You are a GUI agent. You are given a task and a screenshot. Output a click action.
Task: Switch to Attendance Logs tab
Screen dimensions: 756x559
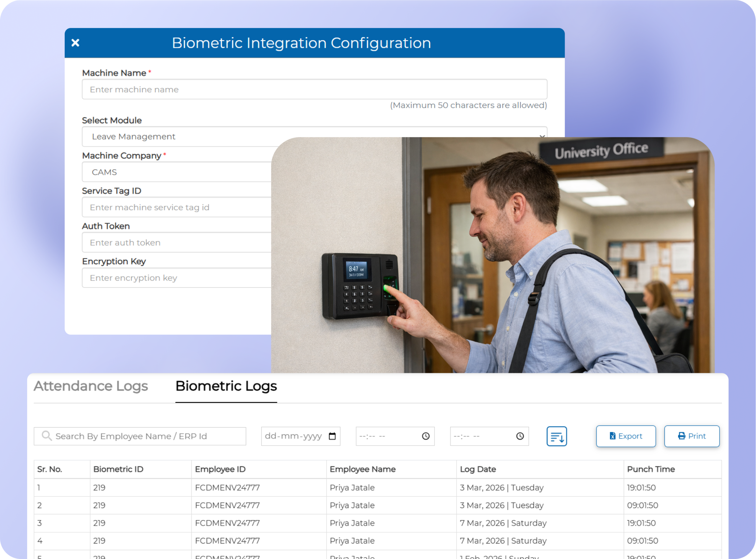91,386
